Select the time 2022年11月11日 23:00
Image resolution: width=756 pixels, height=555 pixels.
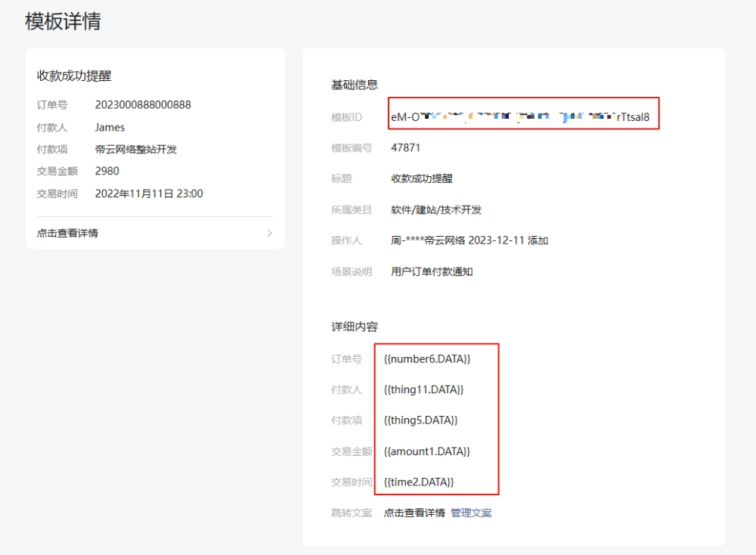click(149, 194)
